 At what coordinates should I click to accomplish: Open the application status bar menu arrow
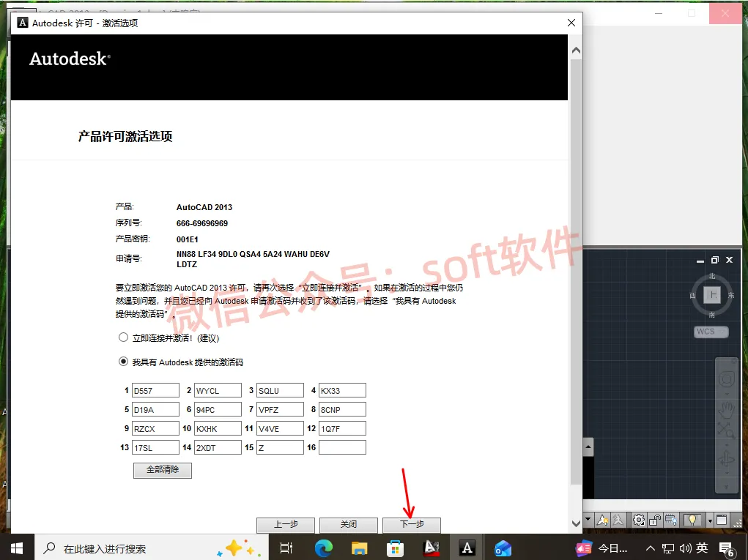710,520
